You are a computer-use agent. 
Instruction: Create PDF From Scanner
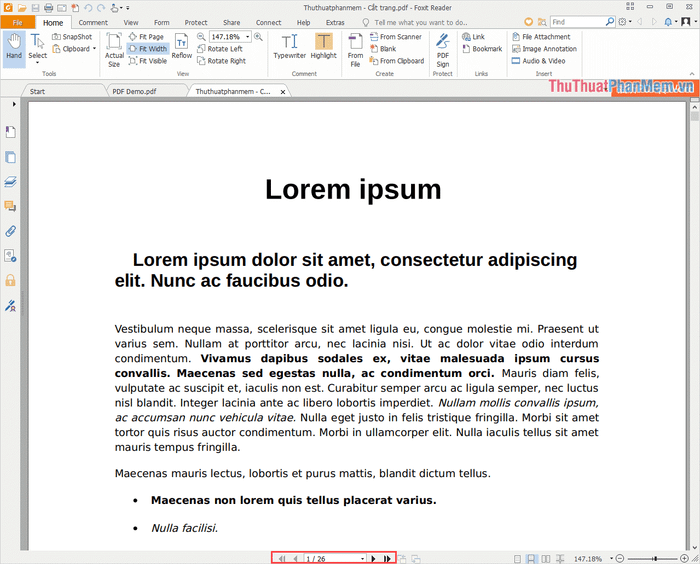coord(396,37)
